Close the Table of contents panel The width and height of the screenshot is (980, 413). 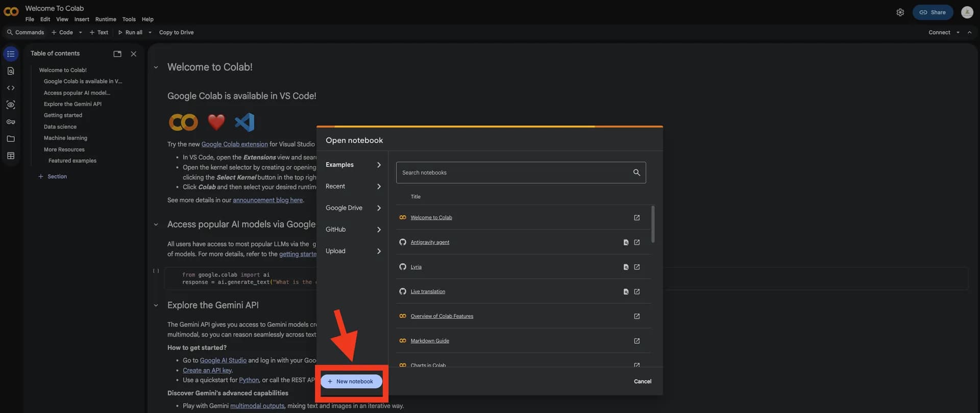click(x=134, y=54)
